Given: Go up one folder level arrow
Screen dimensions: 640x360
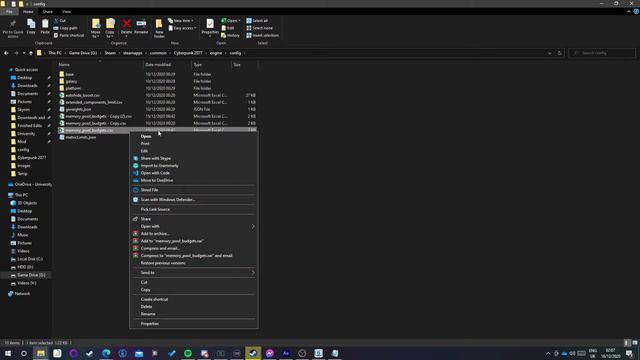Looking at the screenshot, I should pos(31,53).
